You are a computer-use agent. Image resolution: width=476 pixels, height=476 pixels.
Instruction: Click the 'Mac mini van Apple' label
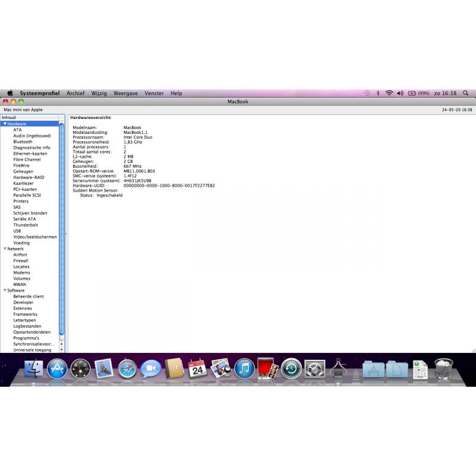click(23, 109)
